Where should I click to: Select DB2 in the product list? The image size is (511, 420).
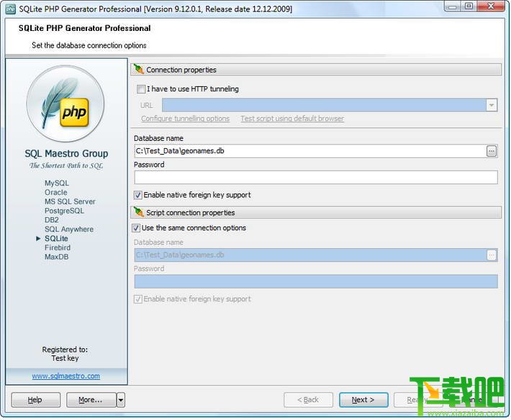pyautogui.click(x=52, y=220)
